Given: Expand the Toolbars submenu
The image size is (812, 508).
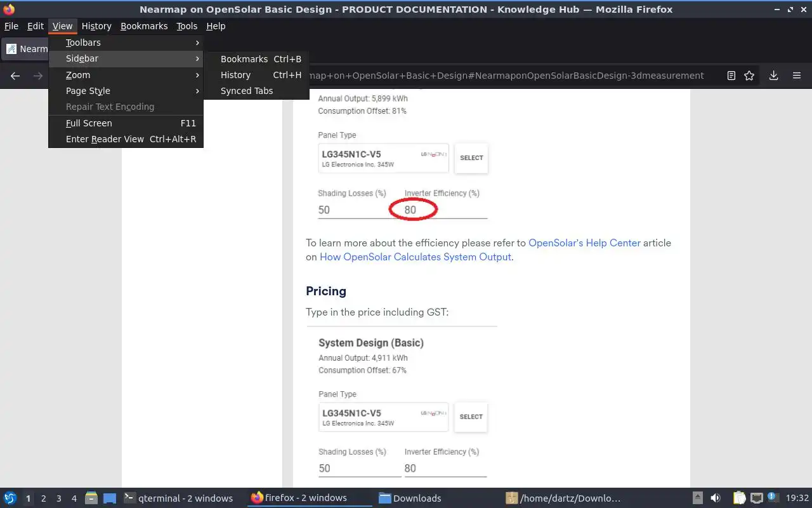Looking at the screenshot, I should click(x=126, y=43).
